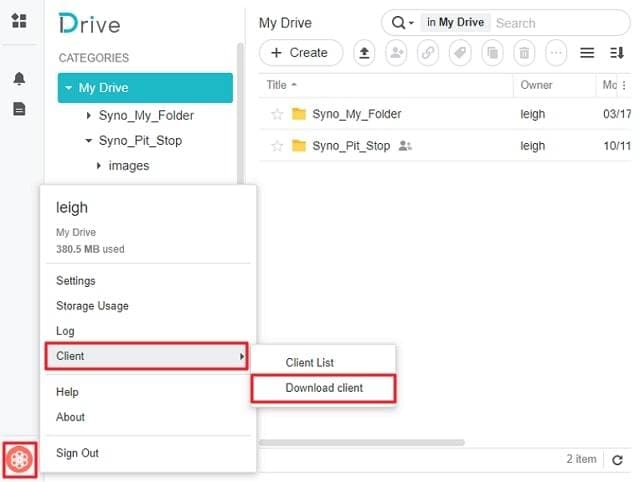Open the main menu grid icon

pos(19,20)
